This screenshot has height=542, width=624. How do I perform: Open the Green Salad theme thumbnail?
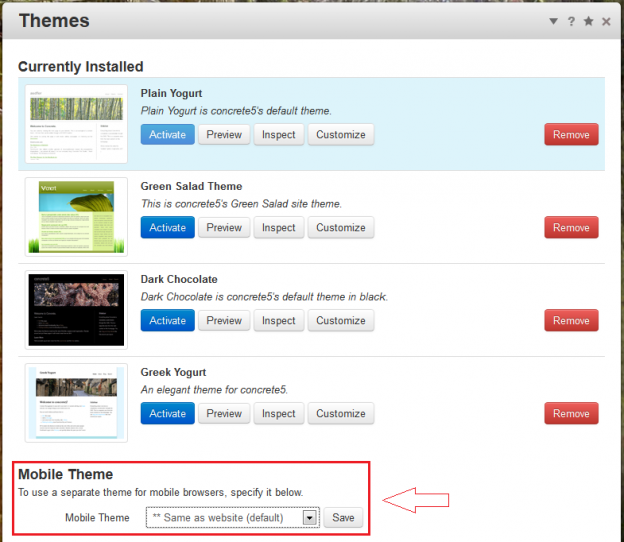[76, 217]
